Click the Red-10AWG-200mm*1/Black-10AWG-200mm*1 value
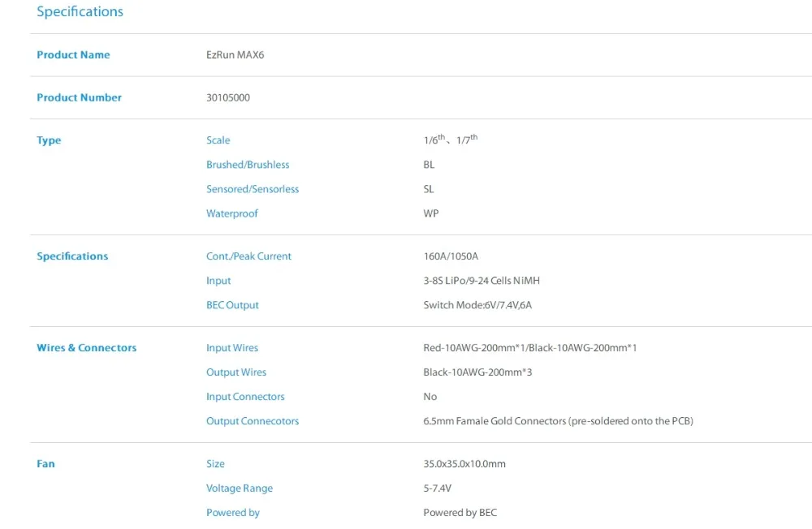 [529, 348]
